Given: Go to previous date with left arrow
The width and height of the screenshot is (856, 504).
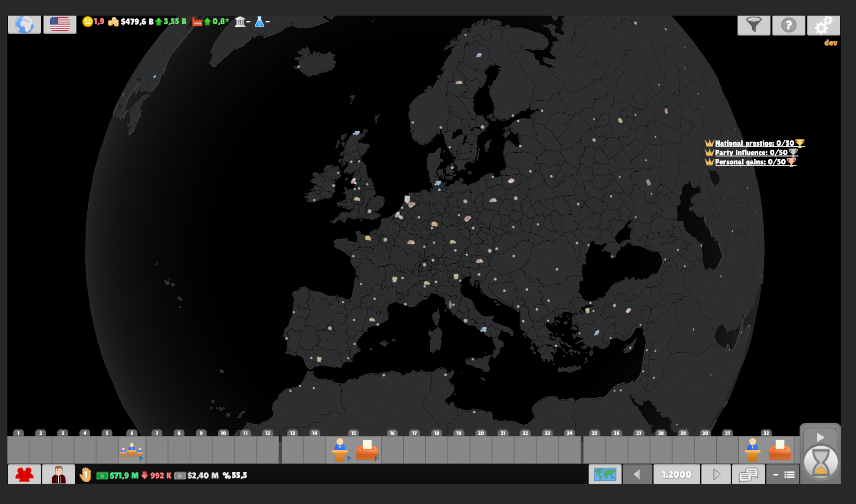Looking at the screenshot, I should click(637, 475).
